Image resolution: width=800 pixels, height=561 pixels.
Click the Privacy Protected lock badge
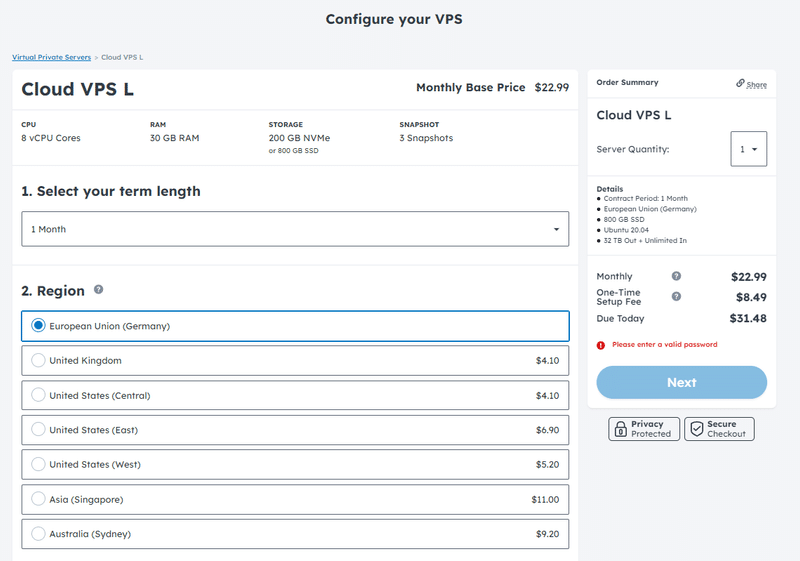tap(644, 429)
